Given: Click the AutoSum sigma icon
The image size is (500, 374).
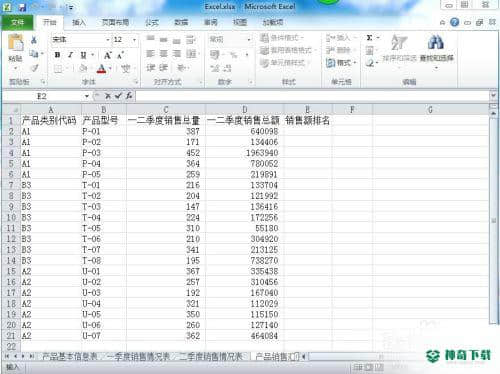Looking at the screenshot, I should pos(369,38).
